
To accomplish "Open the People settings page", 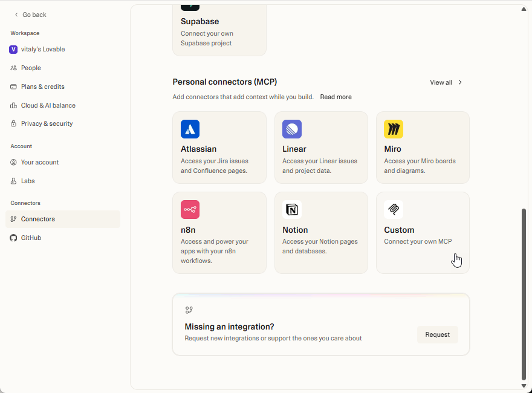I will (31, 68).
